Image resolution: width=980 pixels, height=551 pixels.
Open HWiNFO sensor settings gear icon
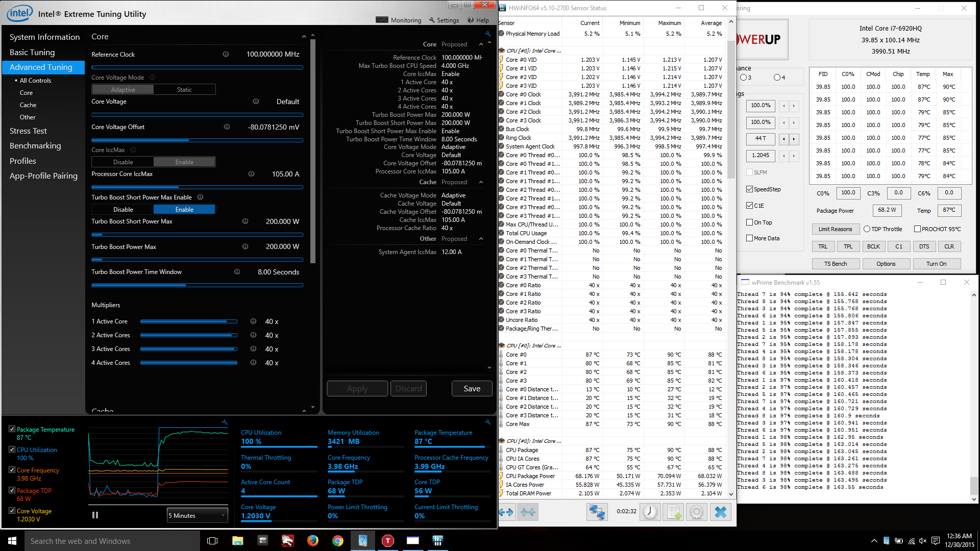pos(697,512)
